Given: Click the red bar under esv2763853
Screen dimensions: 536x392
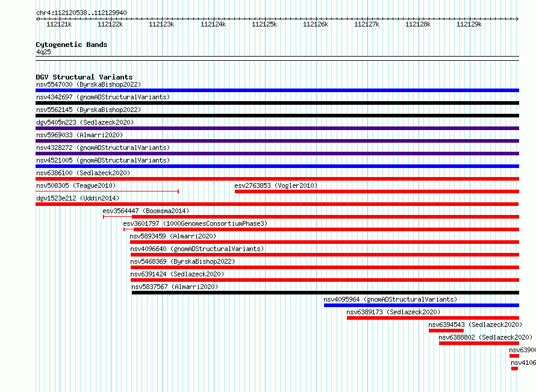Looking at the screenshot, I should coord(377,191).
